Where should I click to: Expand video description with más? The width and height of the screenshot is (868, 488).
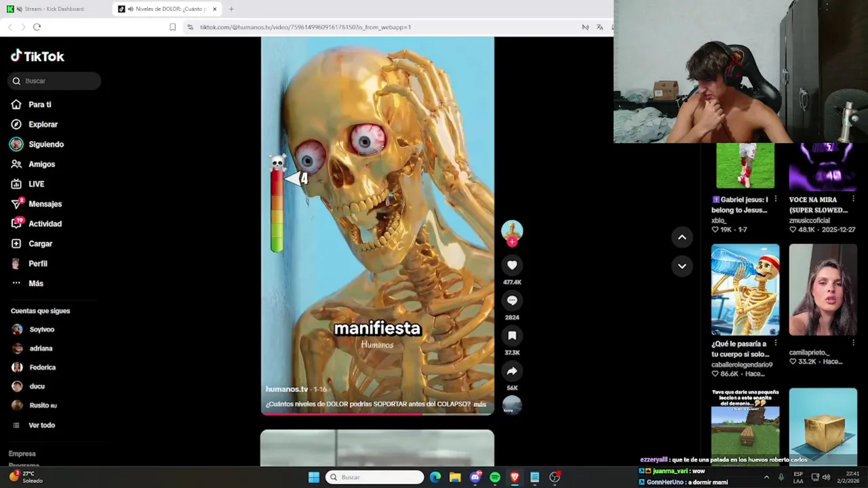(480, 404)
